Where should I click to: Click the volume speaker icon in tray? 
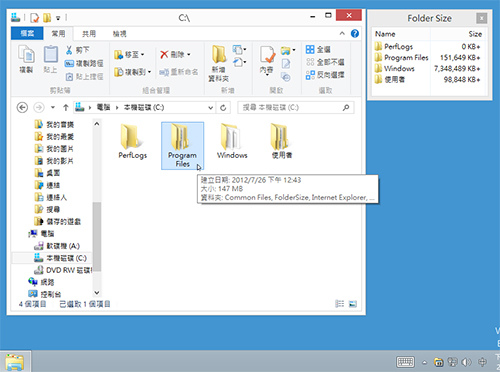click(x=466, y=362)
